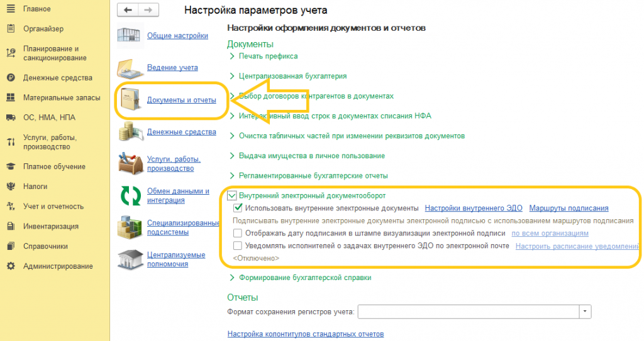Go back with the left arrow button
This screenshot has width=644, height=341.
click(128, 10)
